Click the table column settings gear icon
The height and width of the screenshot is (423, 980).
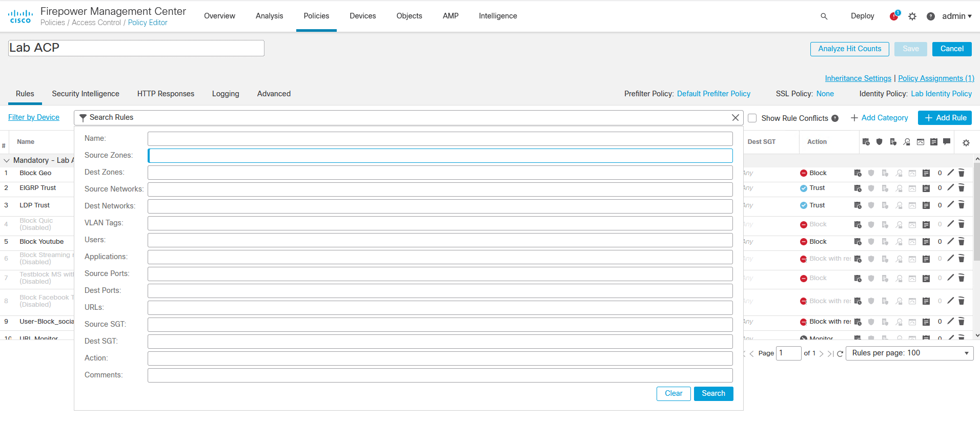tap(966, 143)
